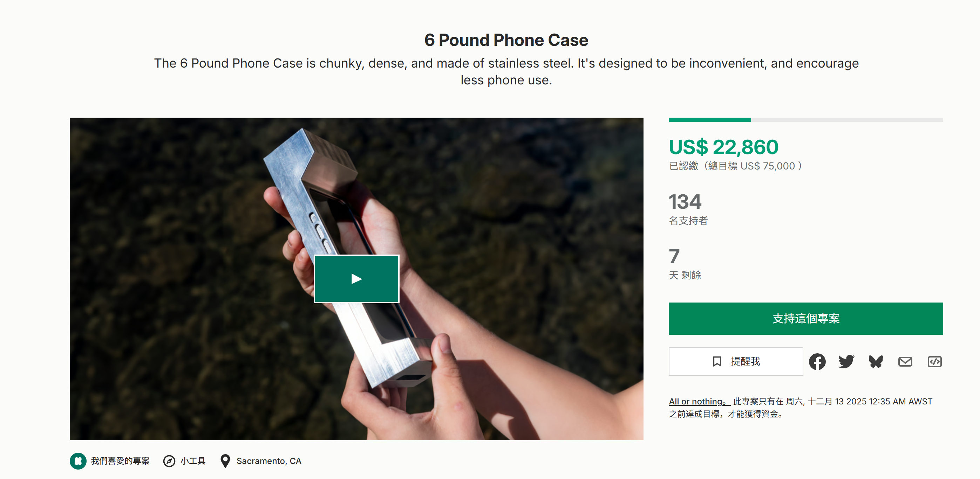The height and width of the screenshot is (479, 980).
Task: Open the All or nothing link
Action: pyautogui.click(x=699, y=402)
